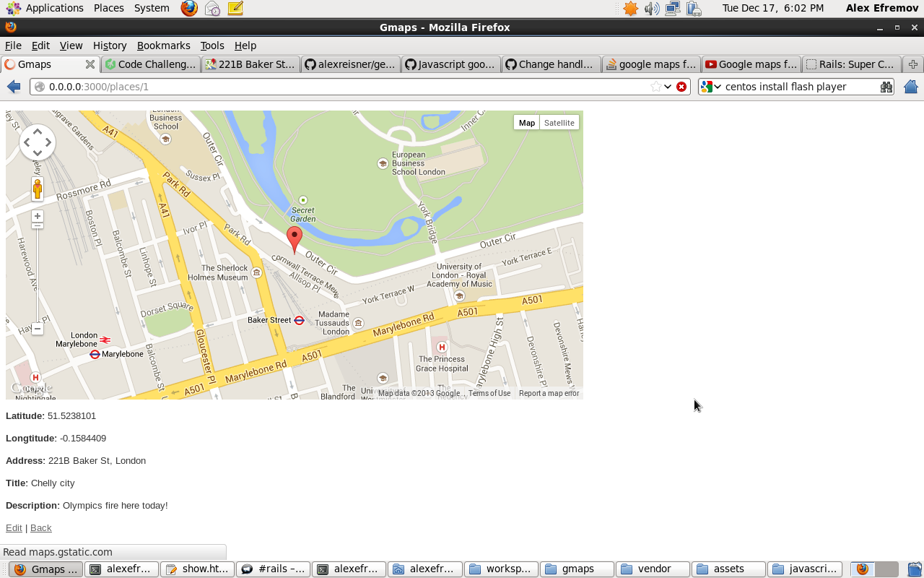Click the map pan control circle
Image resolution: width=924 pixels, height=578 pixels.
point(38,143)
